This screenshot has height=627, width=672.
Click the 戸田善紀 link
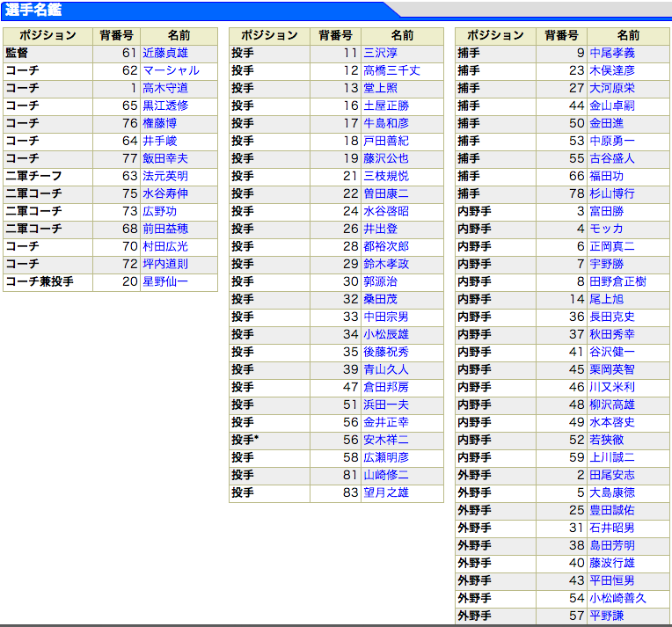(386, 141)
